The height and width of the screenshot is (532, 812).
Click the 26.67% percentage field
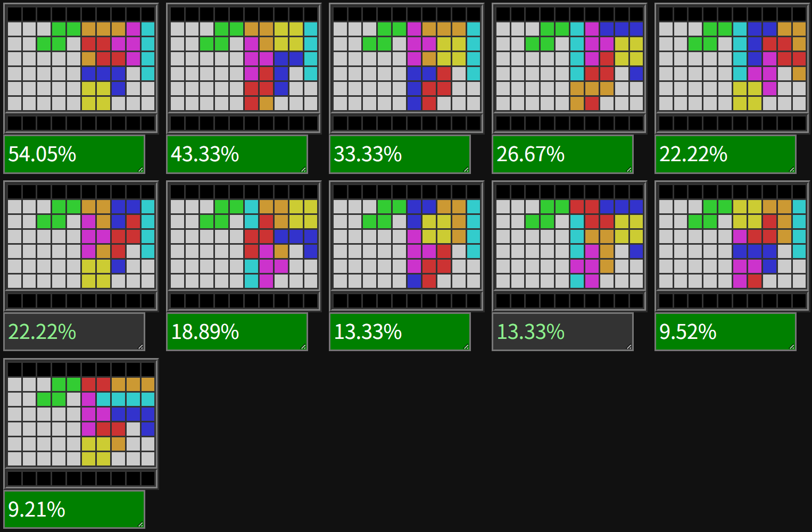pos(562,154)
